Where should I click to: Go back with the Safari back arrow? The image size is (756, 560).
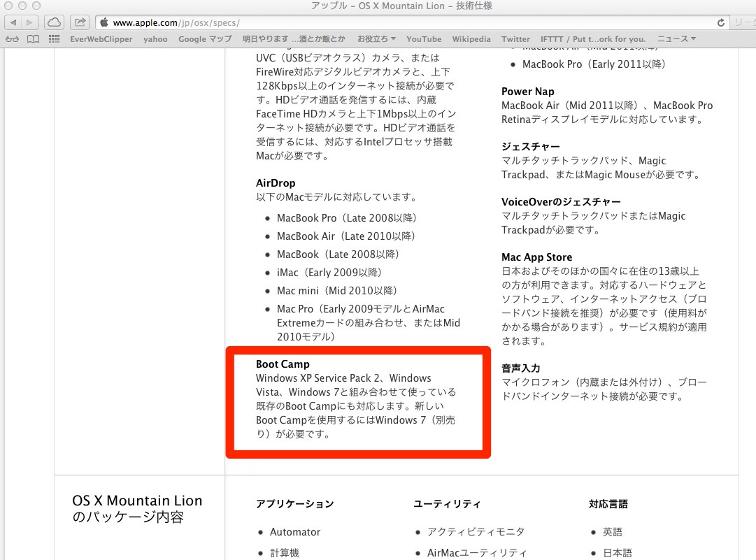pos(13,22)
